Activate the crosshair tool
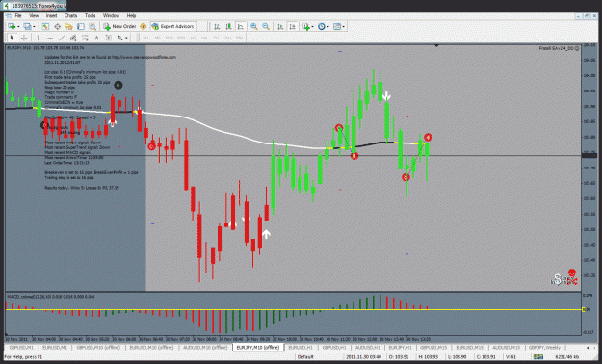Screen dimensions: 602x364 [x=24, y=38]
